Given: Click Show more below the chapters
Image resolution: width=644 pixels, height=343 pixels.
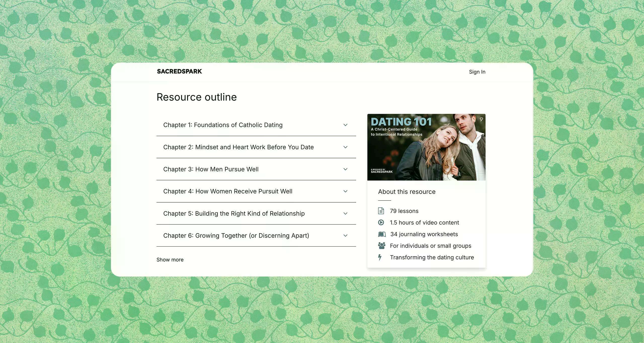Looking at the screenshot, I should (x=170, y=260).
